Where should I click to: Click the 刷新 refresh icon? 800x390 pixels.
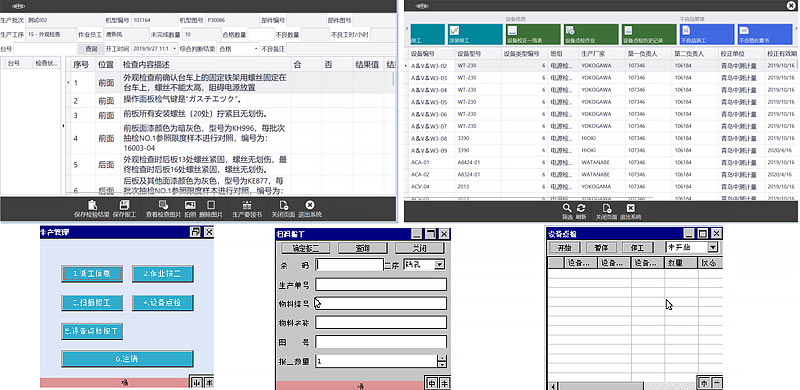(581, 208)
